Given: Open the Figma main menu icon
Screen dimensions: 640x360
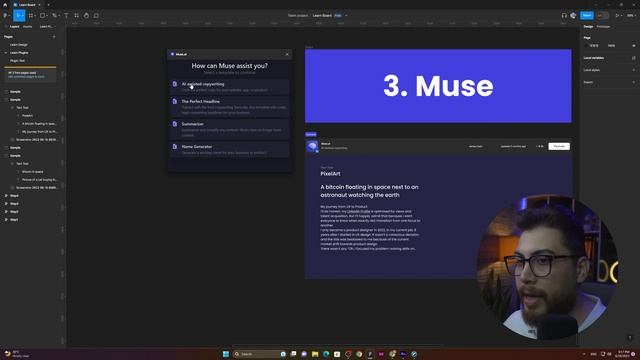Looking at the screenshot, I should click(x=5, y=16).
